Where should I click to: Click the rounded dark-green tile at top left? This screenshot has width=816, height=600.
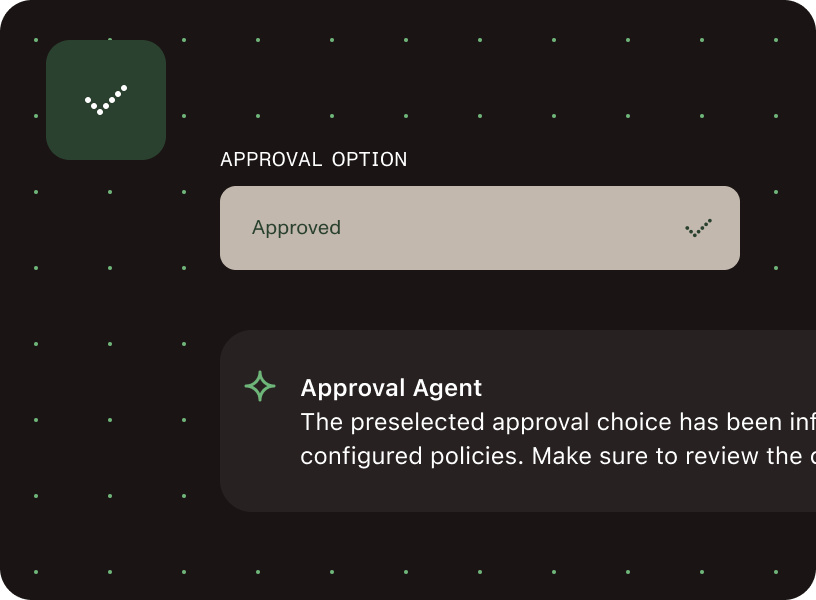[105, 99]
